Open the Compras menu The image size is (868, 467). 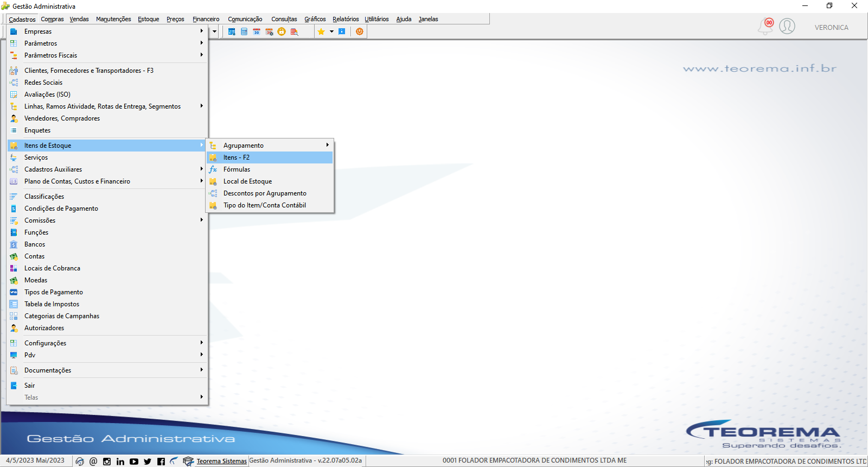point(52,19)
